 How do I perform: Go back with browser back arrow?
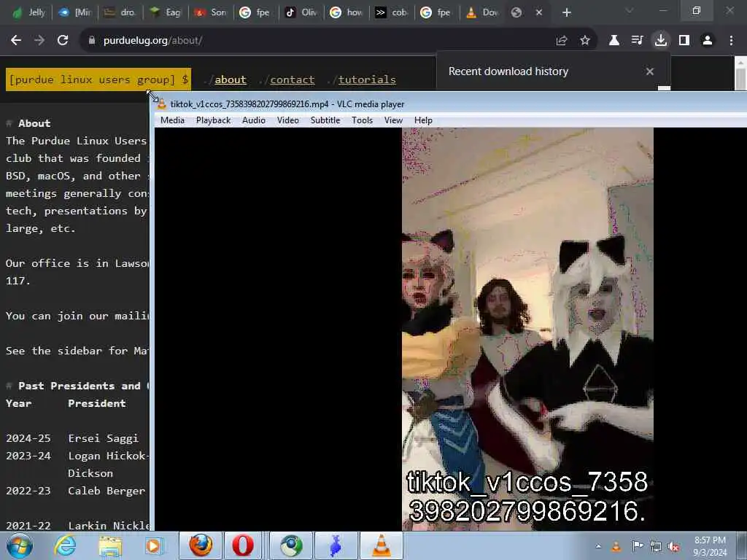[16, 41]
